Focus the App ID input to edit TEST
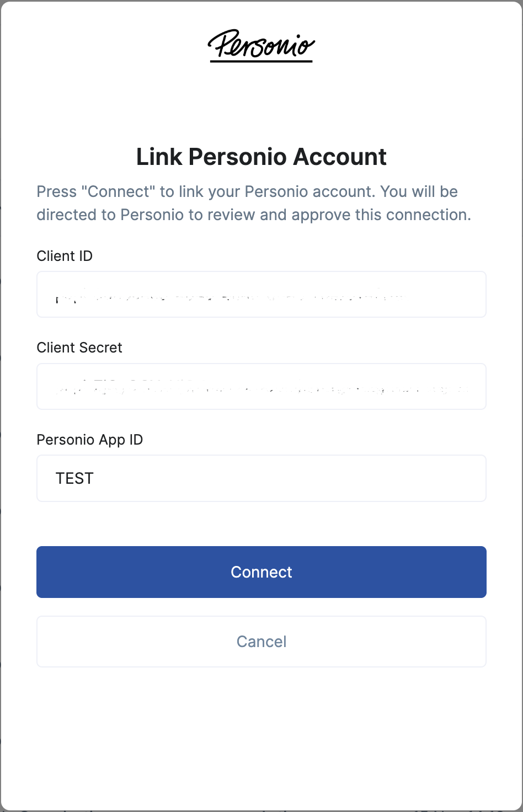 point(261,478)
